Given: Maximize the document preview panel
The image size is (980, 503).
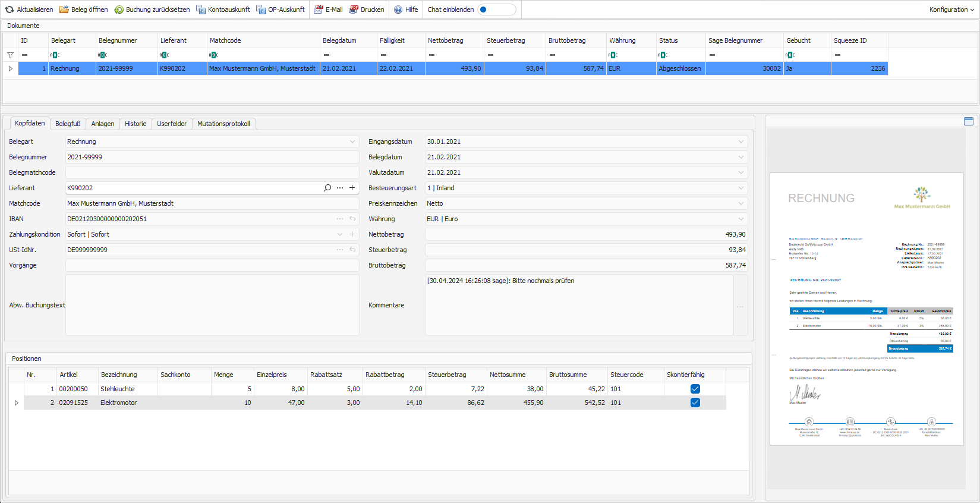Looking at the screenshot, I should coord(968,121).
